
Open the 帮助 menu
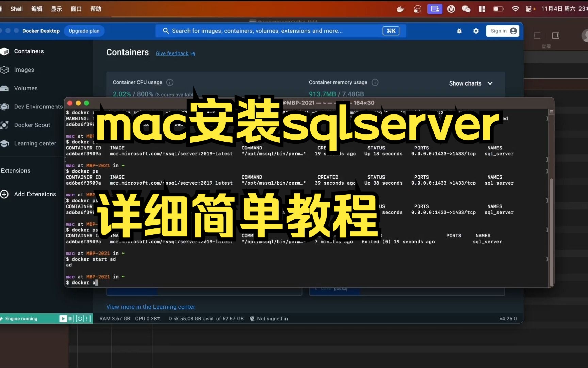96,9
